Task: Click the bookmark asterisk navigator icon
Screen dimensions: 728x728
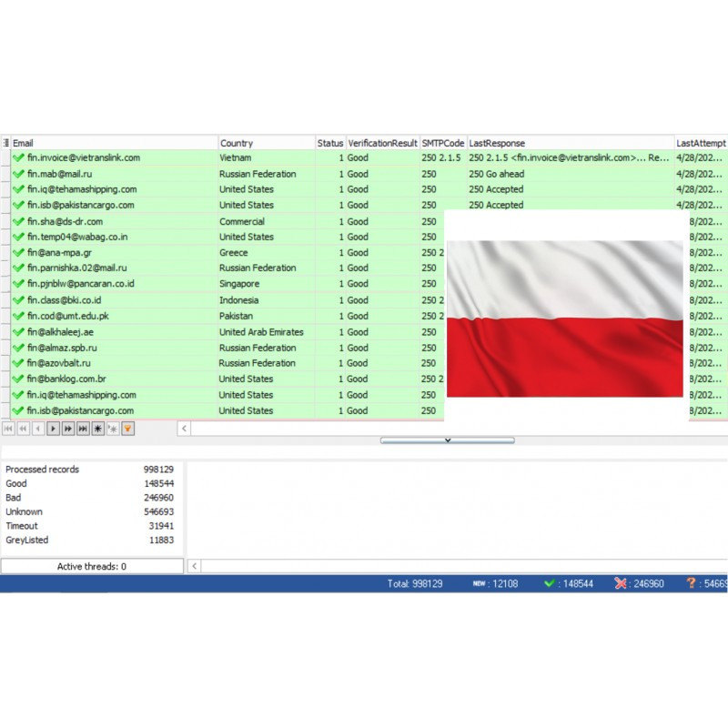Action: [x=98, y=429]
